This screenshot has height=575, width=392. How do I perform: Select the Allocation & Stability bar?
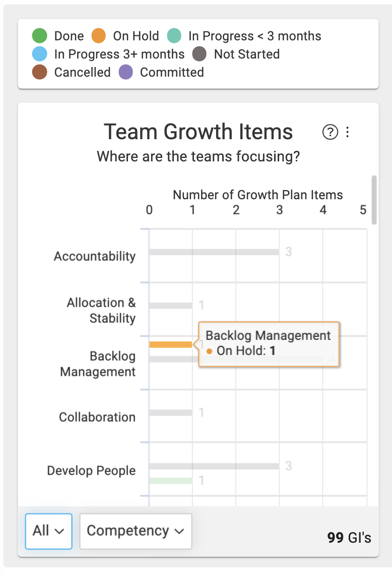click(x=171, y=306)
